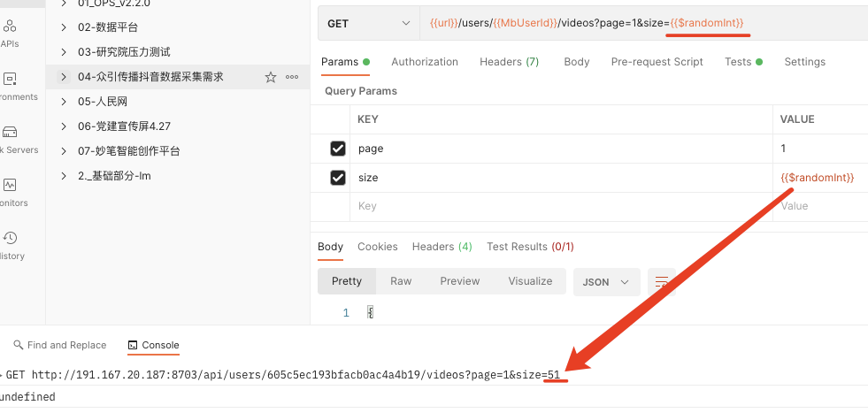The image size is (868, 413).
Task: Click the Find and Replace search icon
Action: [x=19, y=345]
